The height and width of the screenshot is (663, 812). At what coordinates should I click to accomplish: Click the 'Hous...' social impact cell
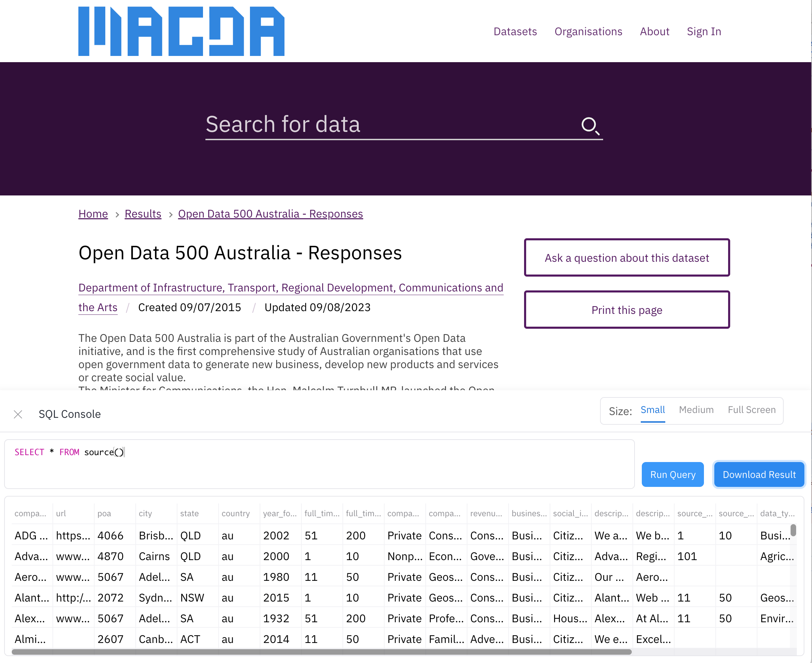pyautogui.click(x=570, y=619)
